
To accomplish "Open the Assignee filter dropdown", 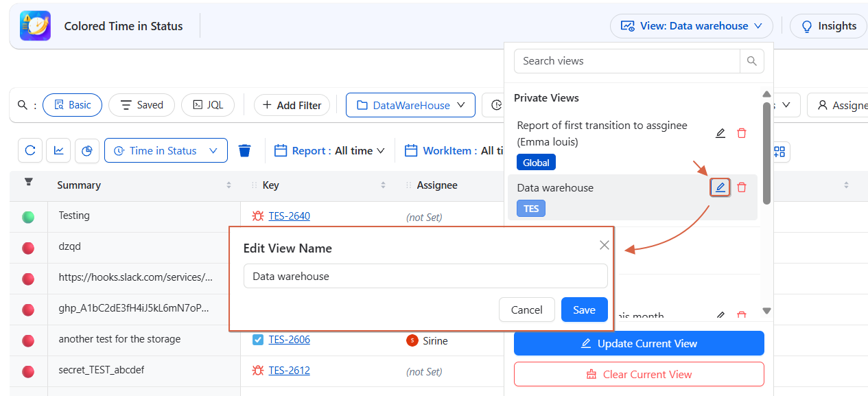I will click(838, 105).
